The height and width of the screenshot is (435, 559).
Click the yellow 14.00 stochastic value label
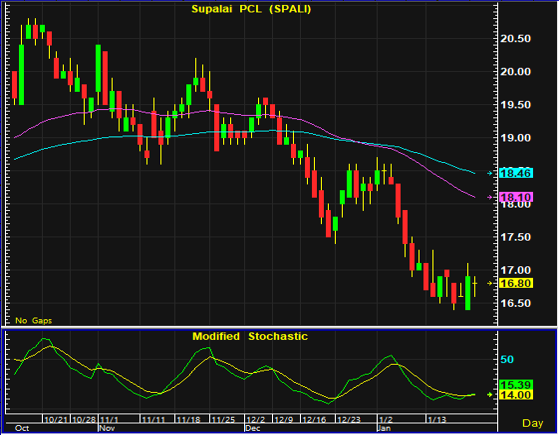(x=516, y=395)
